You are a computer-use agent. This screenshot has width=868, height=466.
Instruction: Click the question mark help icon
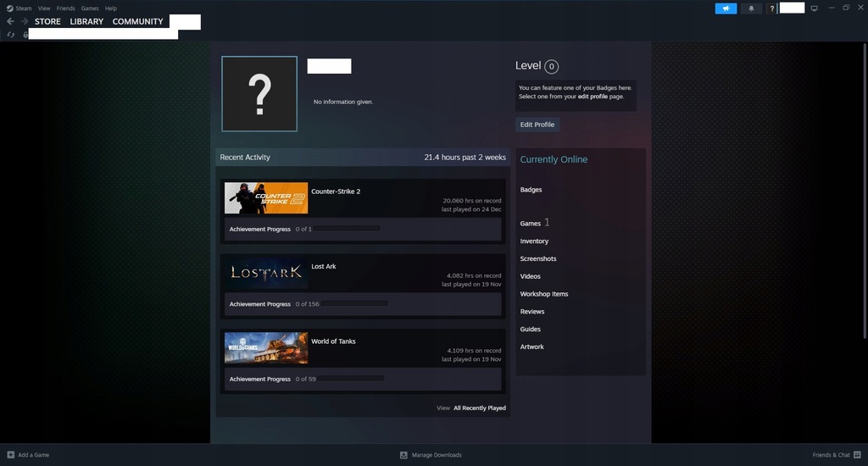(771, 8)
